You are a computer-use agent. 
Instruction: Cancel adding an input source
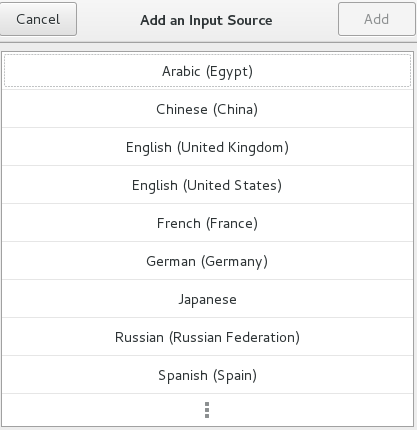click(38, 19)
